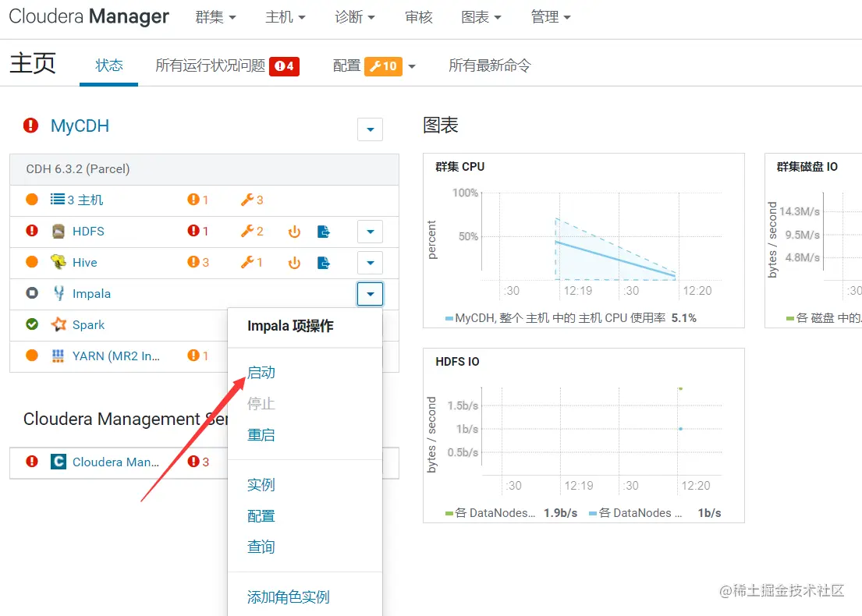This screenshot has height=616, width=862.
Task: Open the Hive health issue badge showing 3
Action: tap(198, 262)
